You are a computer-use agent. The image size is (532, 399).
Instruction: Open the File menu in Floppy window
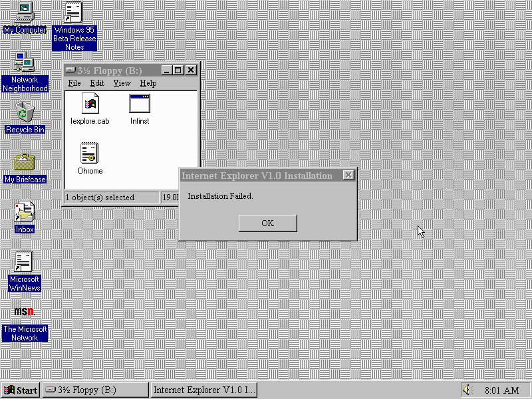click(x=74, y=83)
